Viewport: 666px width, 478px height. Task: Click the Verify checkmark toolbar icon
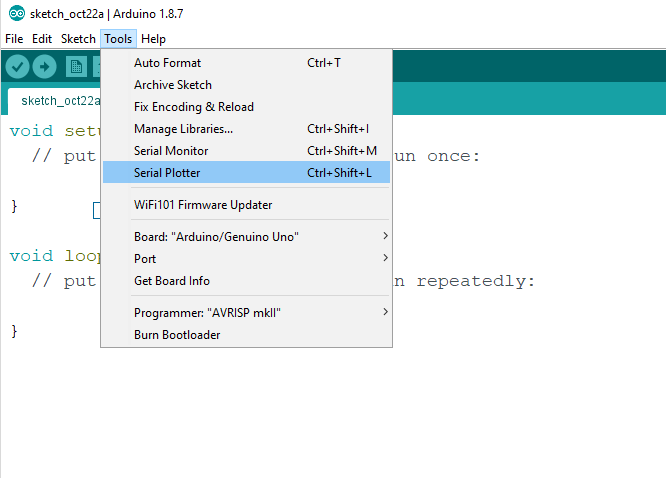(17, 67)
